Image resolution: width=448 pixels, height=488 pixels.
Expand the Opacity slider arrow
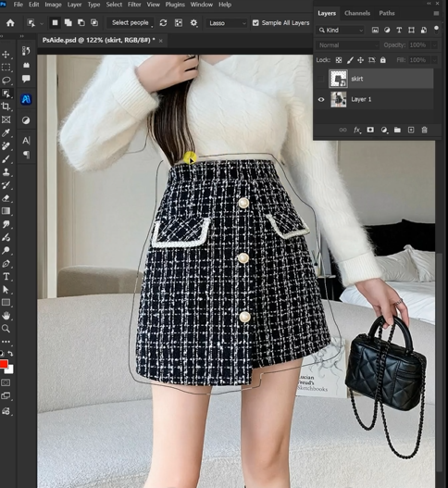[x=435, y=45]
